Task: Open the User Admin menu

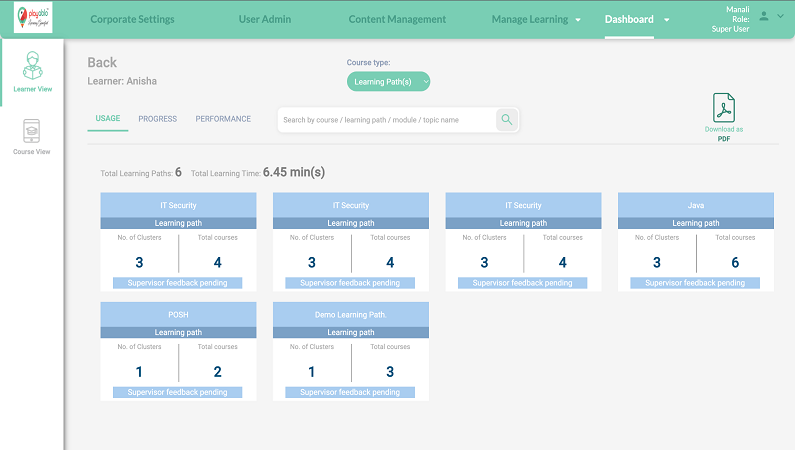Action: (x=265, y=19)
